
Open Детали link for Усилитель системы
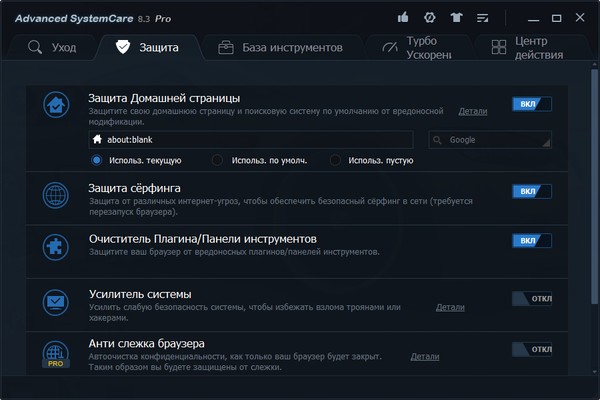(x=450, y=307)
